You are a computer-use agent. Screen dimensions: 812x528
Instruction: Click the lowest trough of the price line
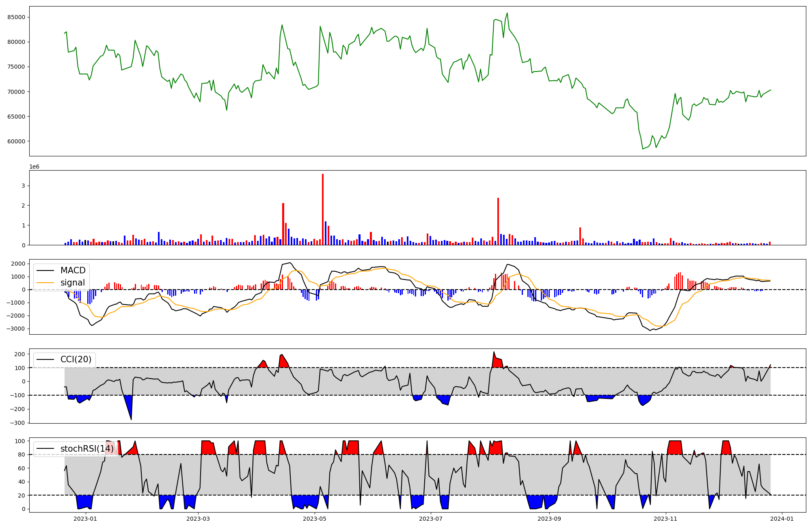click(x=643, y=149)
